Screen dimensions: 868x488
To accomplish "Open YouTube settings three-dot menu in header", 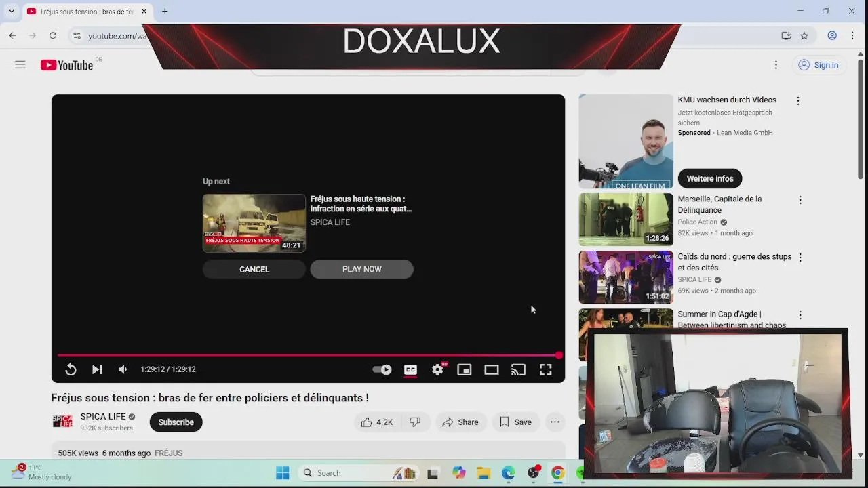I will [776, 65].
